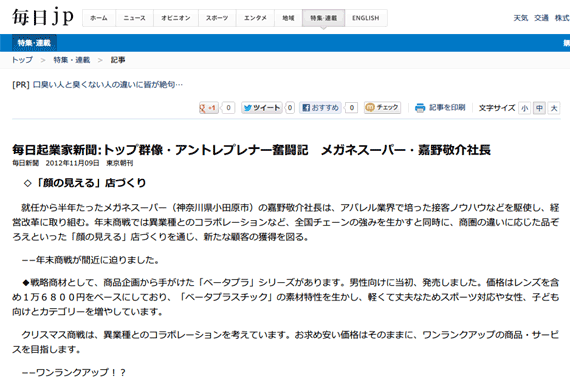The image size is (570, 379).
Task: Set text size to 小
Action: [525, 108]
